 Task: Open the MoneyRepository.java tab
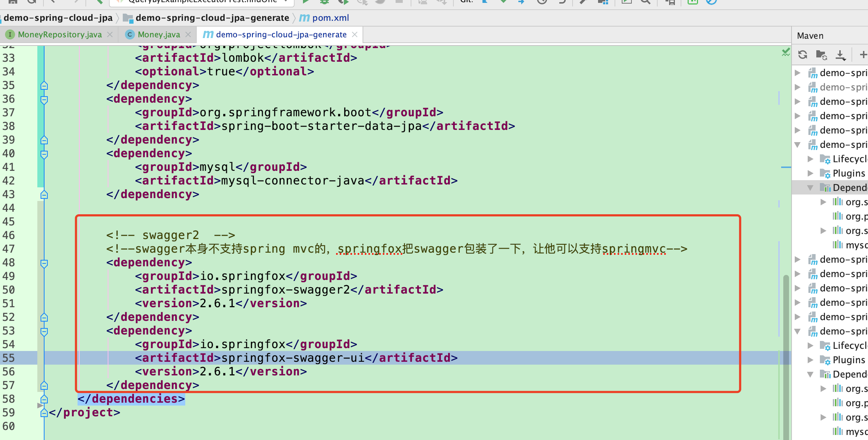(59, 34)
